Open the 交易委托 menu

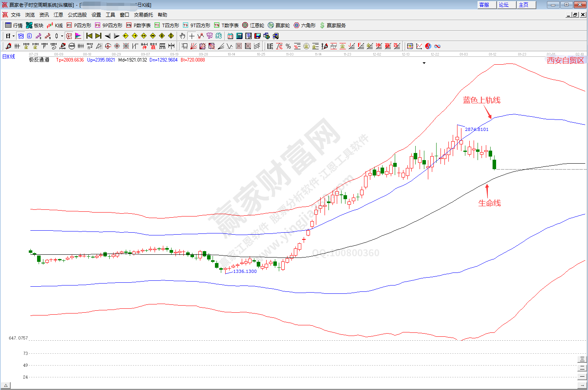143,15
